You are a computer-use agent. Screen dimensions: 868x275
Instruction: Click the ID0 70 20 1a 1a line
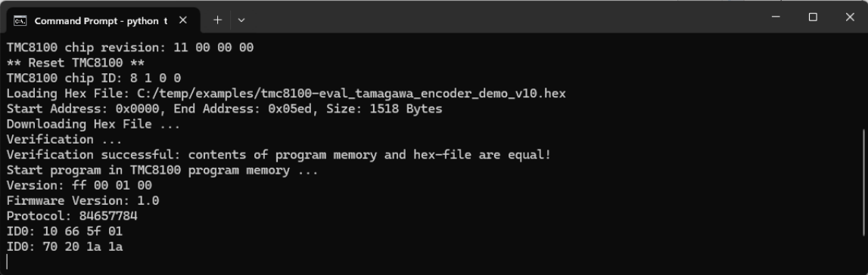65,247
